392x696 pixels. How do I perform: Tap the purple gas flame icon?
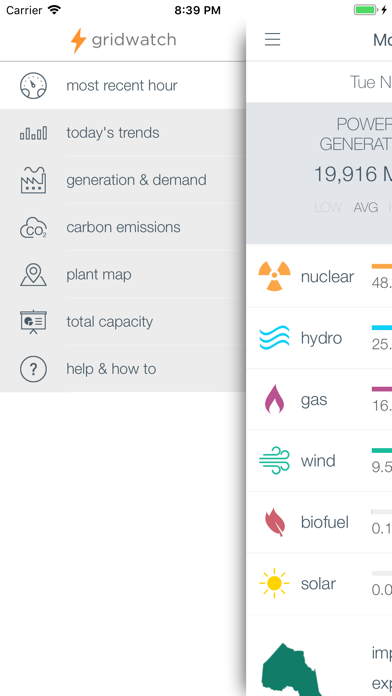[x=274, y=399]
